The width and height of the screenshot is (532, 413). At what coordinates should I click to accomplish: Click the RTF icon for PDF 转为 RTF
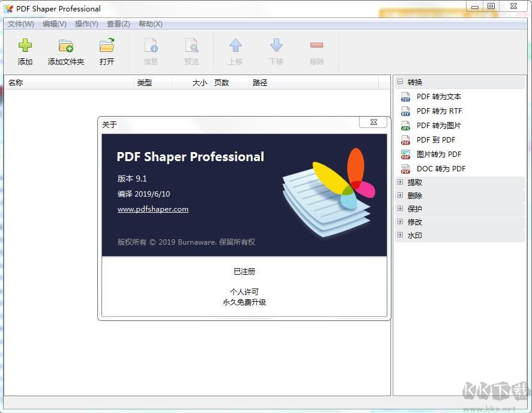coord(406,111)
